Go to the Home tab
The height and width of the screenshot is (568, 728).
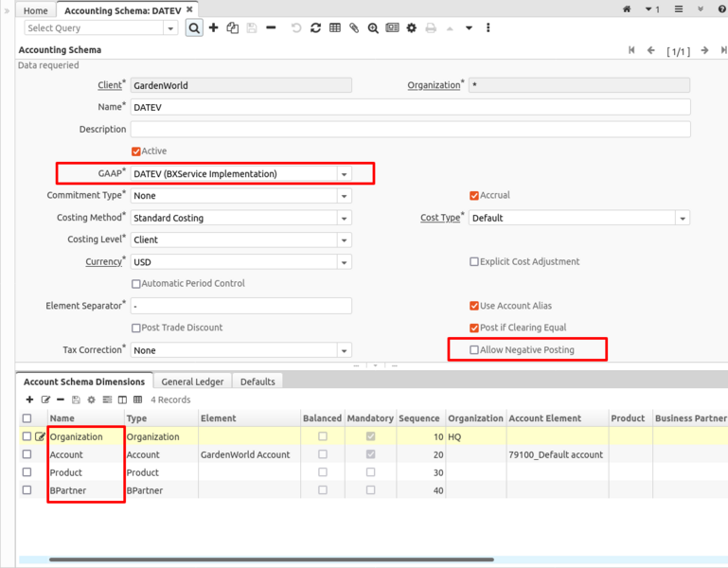click(x=35, y=10)
